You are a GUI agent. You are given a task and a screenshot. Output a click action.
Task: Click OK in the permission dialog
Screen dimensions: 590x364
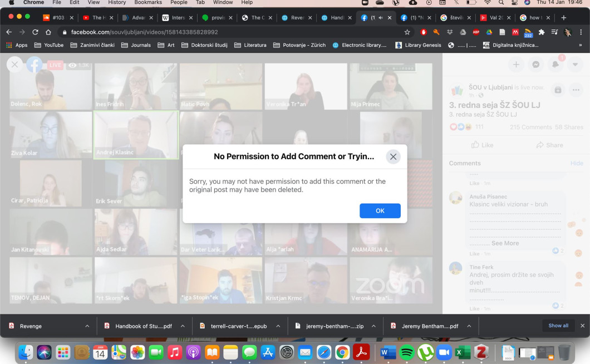[x=380, y=210]
